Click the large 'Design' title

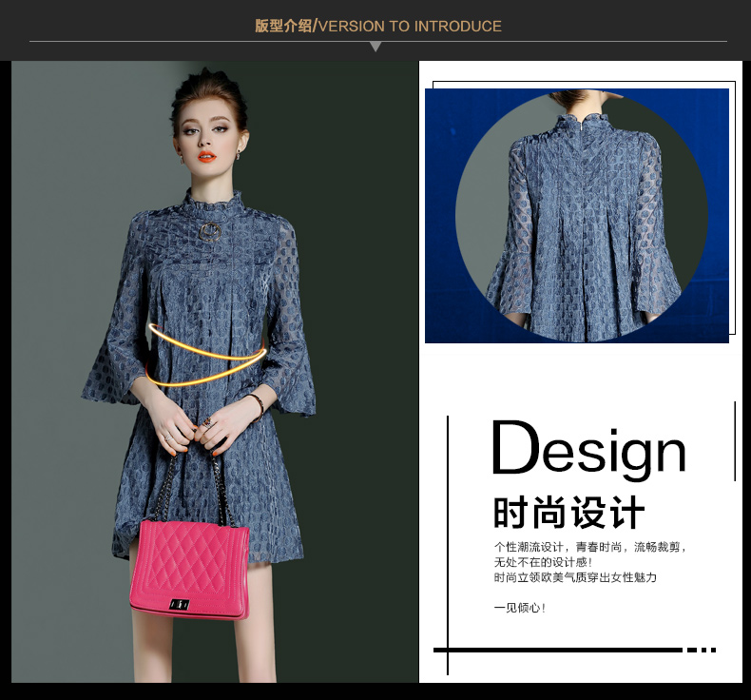pos(589,450)
